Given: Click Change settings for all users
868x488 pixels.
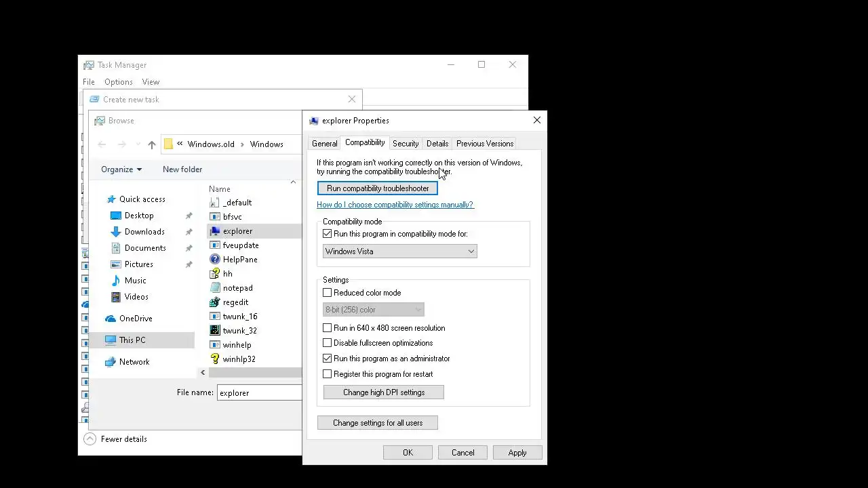Looking at the screenshot, I should click(378, 423).
